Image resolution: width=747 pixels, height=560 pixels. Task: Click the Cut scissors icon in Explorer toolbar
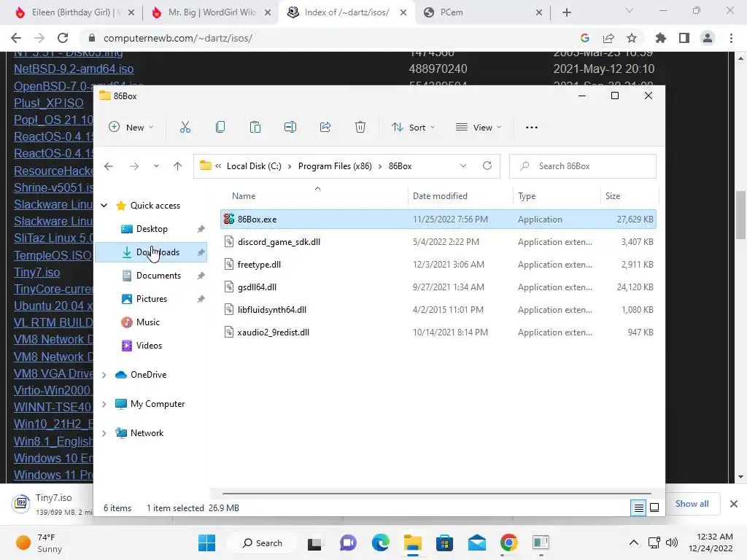(x=185, y=127)
